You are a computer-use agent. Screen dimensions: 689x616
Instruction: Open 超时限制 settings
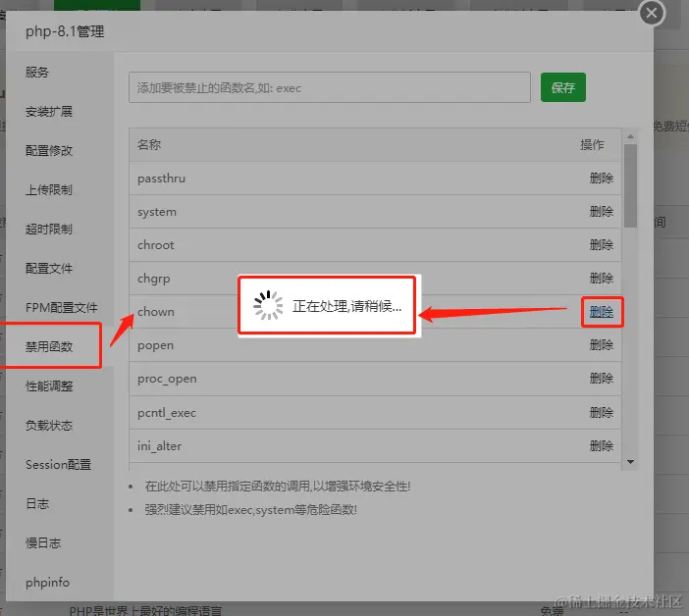[49, 230]
